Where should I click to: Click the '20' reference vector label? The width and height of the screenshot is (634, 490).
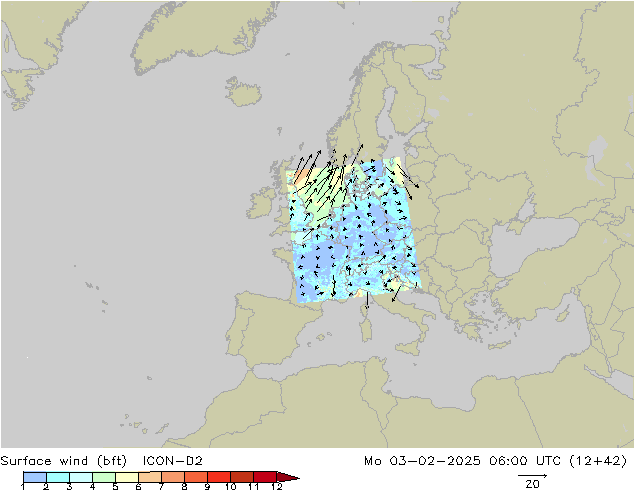(x=532, y=484)
